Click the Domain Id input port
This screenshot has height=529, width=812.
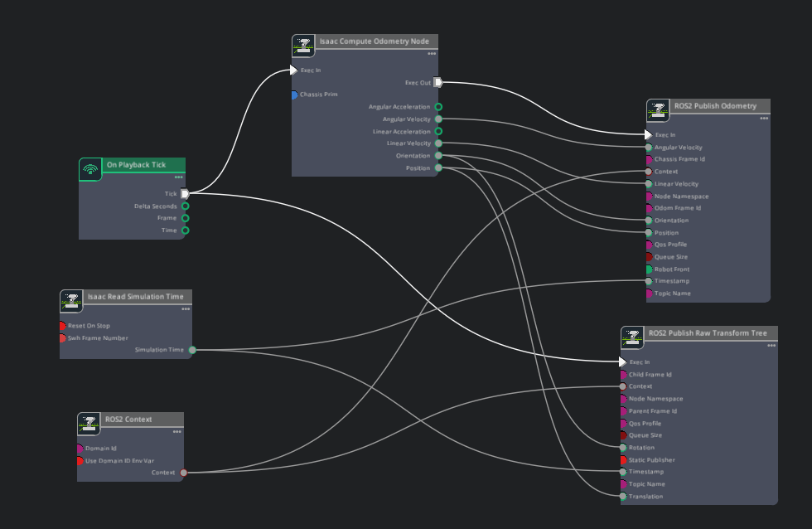point(80,449)
